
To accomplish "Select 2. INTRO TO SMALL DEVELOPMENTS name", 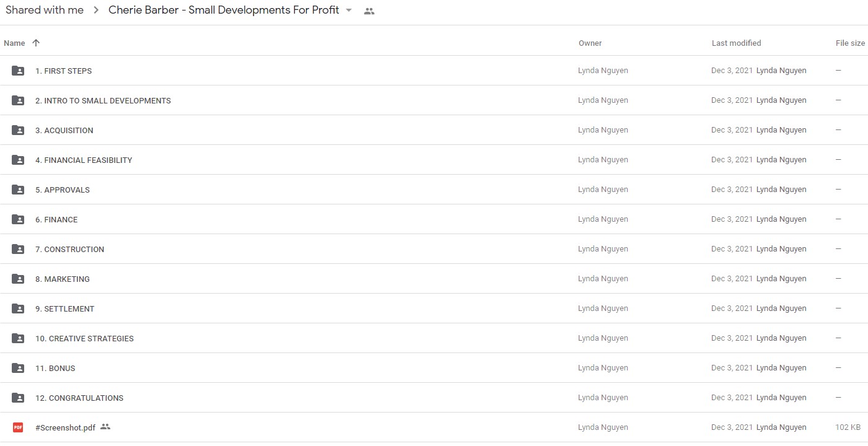I will click(103, 101).
